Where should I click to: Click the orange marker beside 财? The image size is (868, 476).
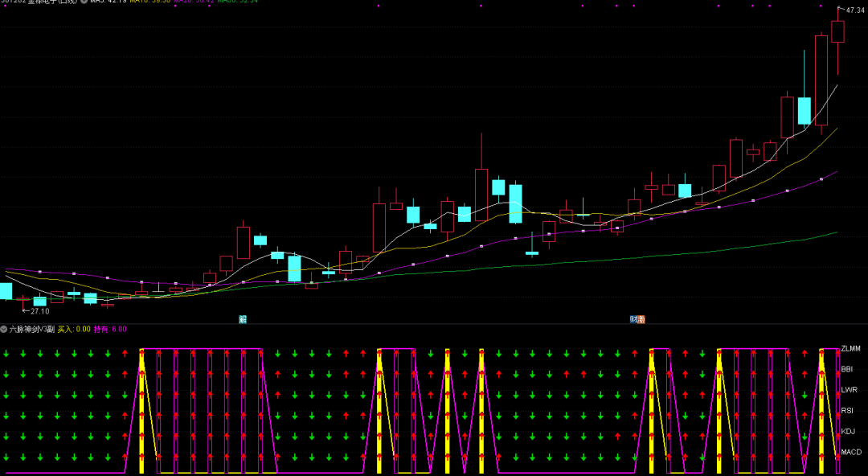click(642, 319)
